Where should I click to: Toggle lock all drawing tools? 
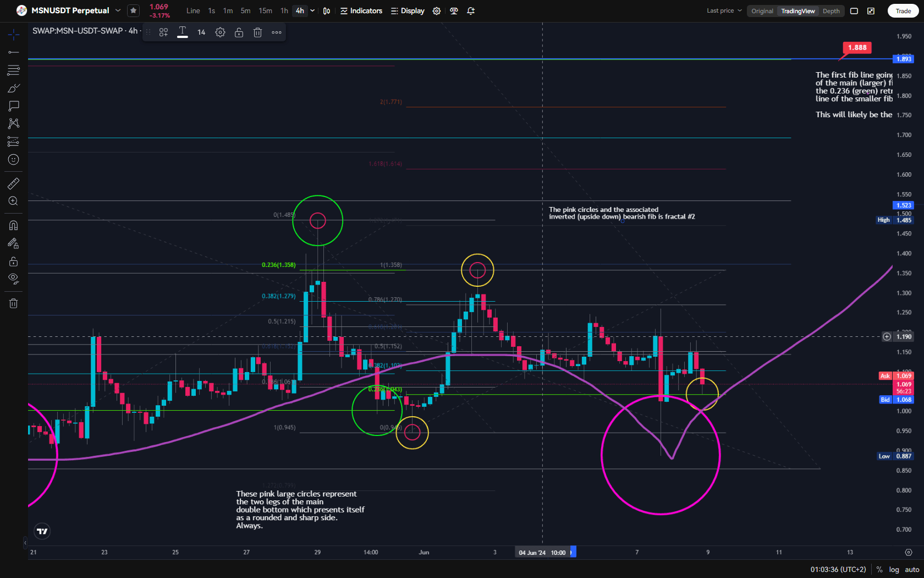click(14, 261)
